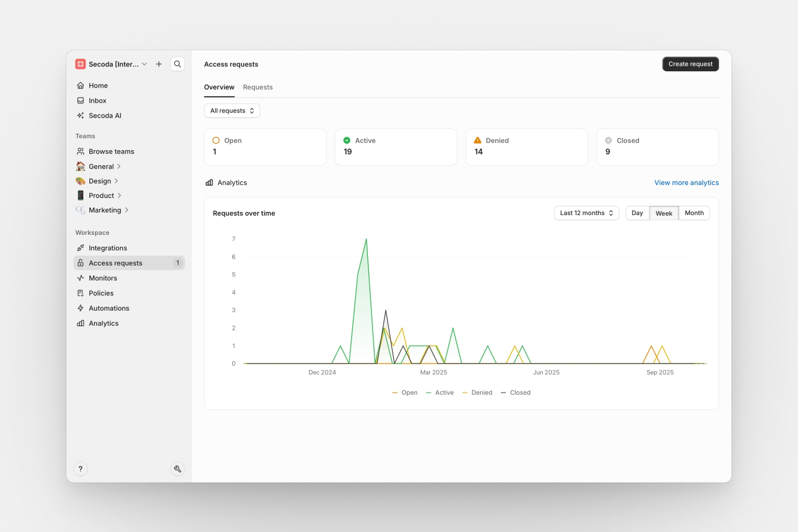Click the wrench settings icon
The height and width of the screenshot is (532, 798).
click(178, 469)
